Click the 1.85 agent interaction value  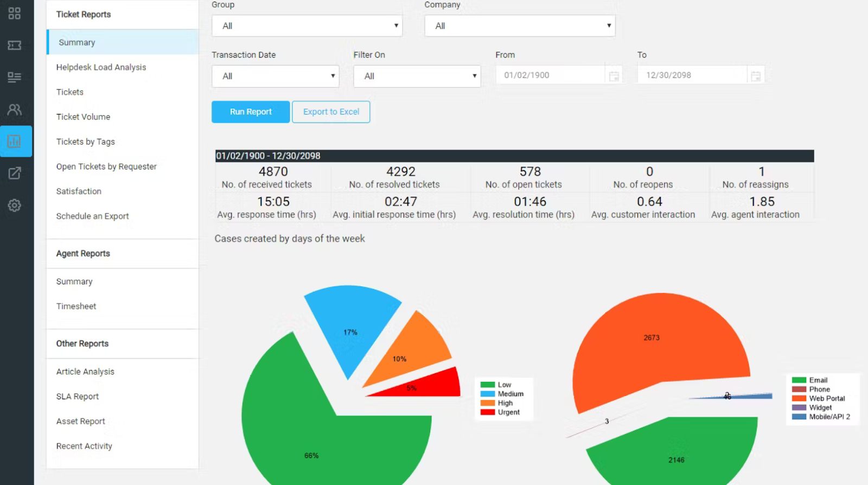click(762, 202)
